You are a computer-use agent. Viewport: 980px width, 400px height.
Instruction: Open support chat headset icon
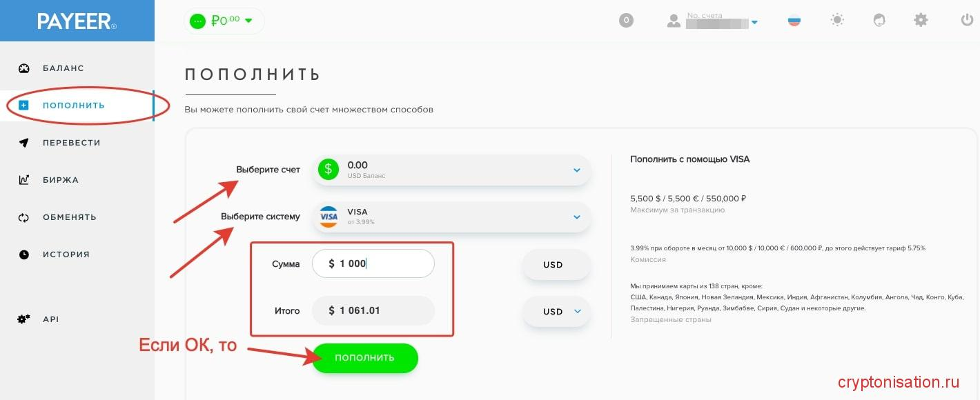[879, 21]
